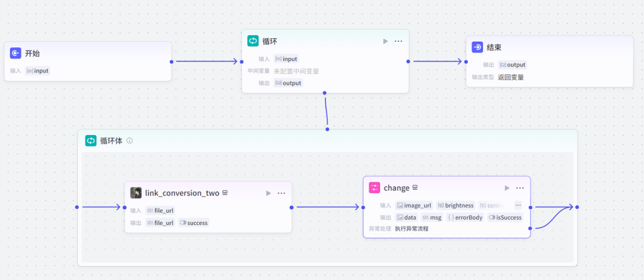
Task: Click plugin badge icon beside link_conversion_two title
Action: tap(225, 193)
